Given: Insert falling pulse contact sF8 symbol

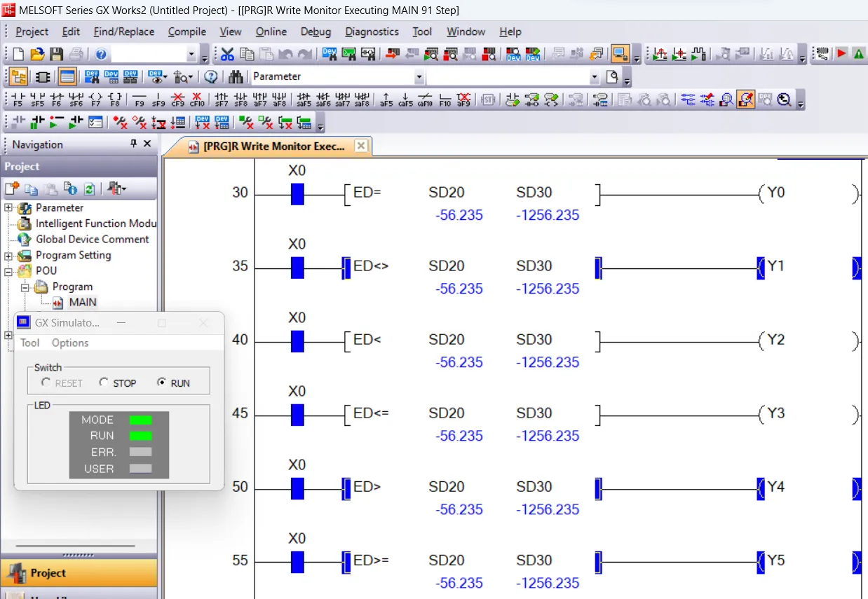Looking at the screenshot, I should pyautogui.click(x=240, y=99).
